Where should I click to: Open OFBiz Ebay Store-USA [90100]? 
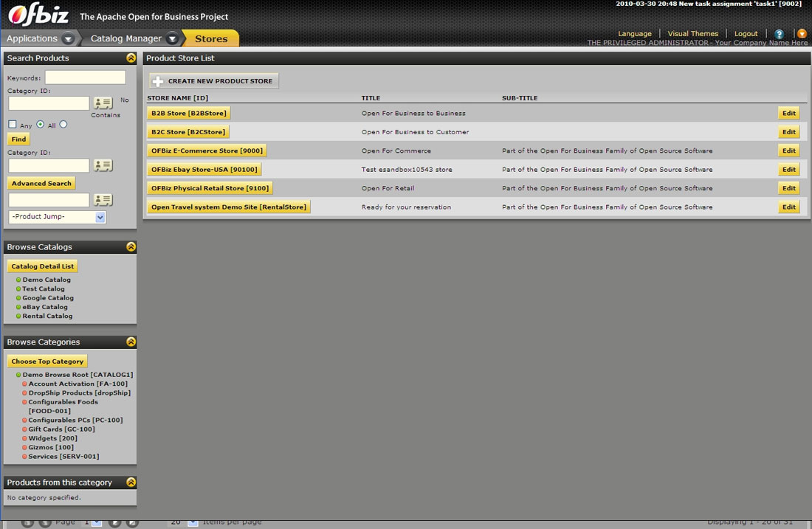pos(204,169)
